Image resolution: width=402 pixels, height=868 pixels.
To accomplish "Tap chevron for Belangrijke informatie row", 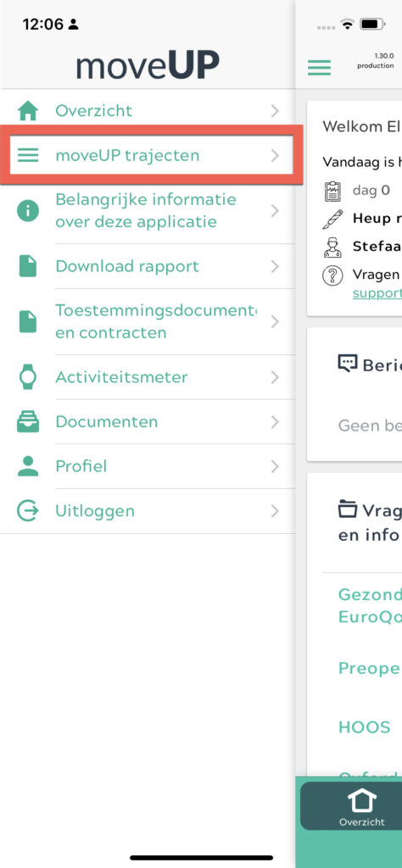I will (x=275, y=211).
